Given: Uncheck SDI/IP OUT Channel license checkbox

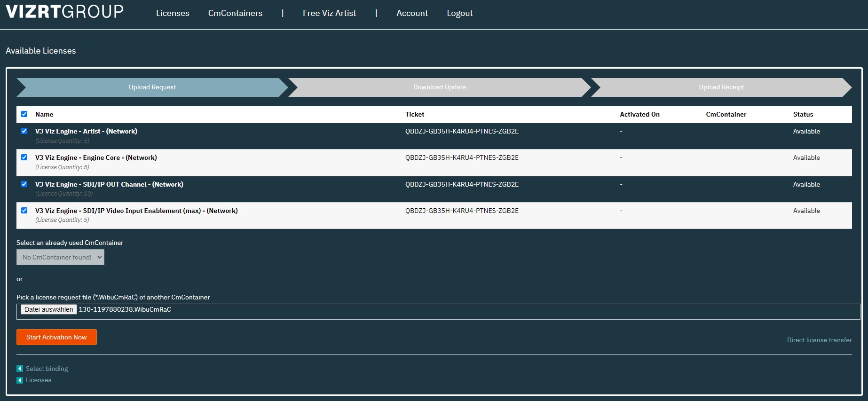Looking at the screenshot, I should point(24,184).
